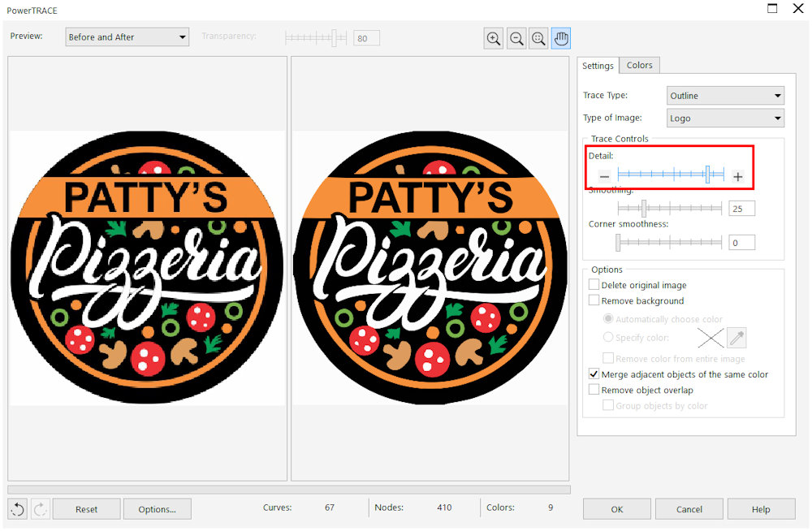Select the Zoom In tool
Viewport: 812px width, 531px height.
pyautogui.click(x=494, y=37)
